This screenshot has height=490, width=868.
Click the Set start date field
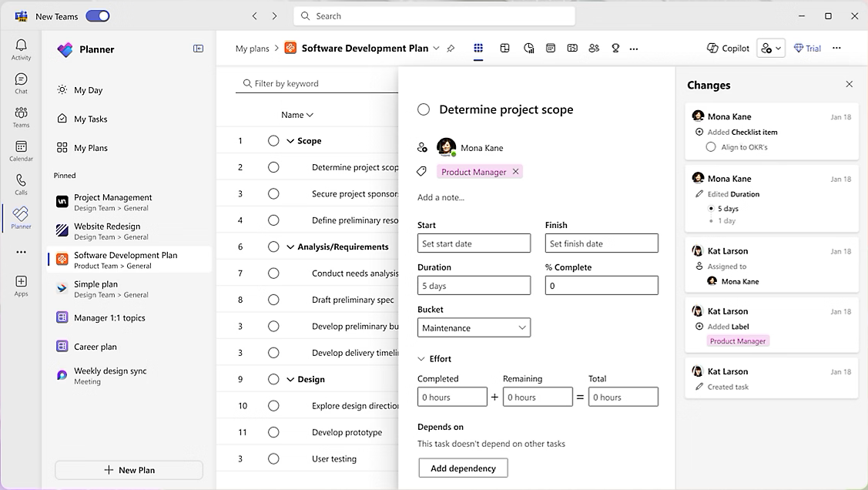(474, 243)
